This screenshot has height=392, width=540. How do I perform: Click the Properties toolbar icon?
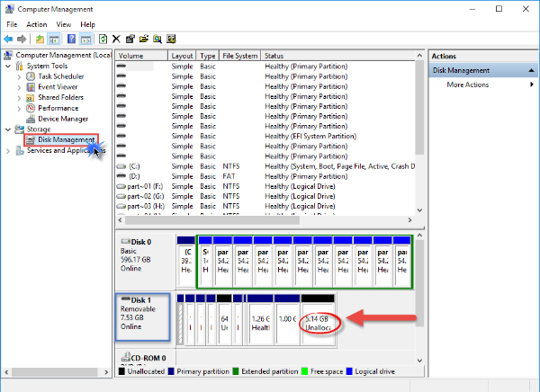coord(130,39)
